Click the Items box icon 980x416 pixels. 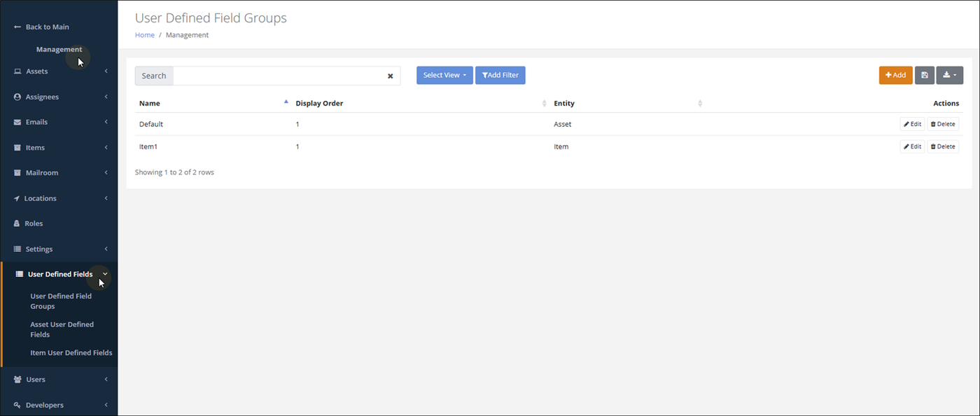(x=17, y=148)
